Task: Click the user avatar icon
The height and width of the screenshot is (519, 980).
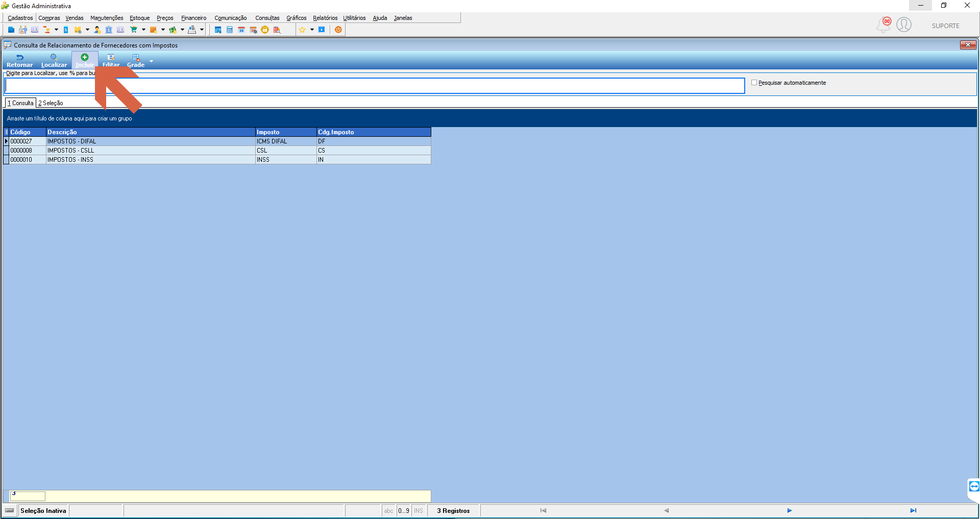Action: 904,24
